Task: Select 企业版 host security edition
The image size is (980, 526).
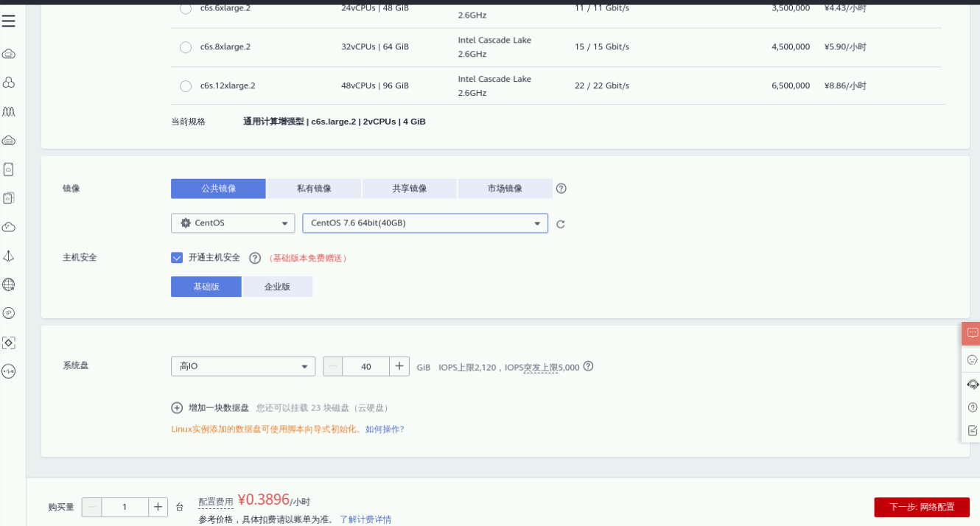Action: [278, 287]
